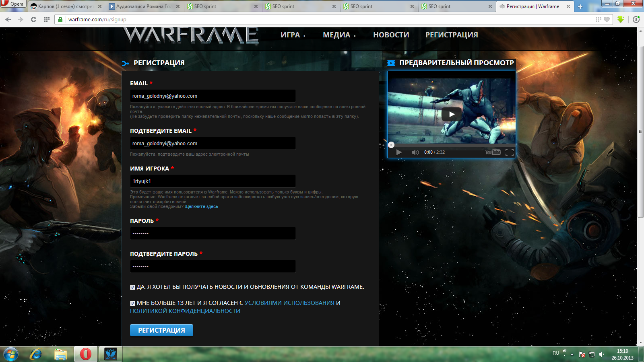Open the ПОЛИТИКОЙ КОНФИДЕНЦИАЛЬНОСТИ link
Viewport: 644px width, 362px height.
185,311
